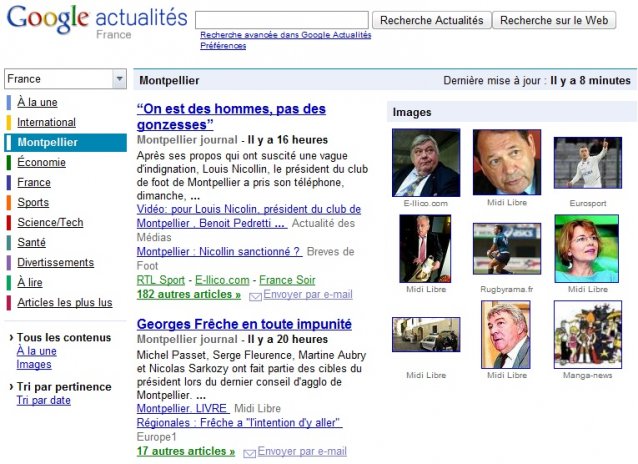Open RTL Sport source link
The image size is (638, 464).
(161, 280)
